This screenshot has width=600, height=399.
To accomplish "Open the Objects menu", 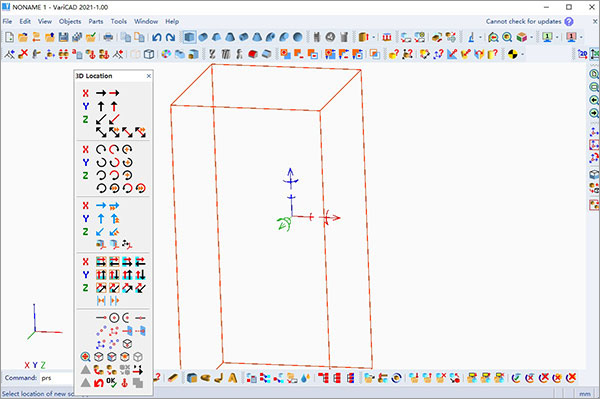I will (70, 21).
